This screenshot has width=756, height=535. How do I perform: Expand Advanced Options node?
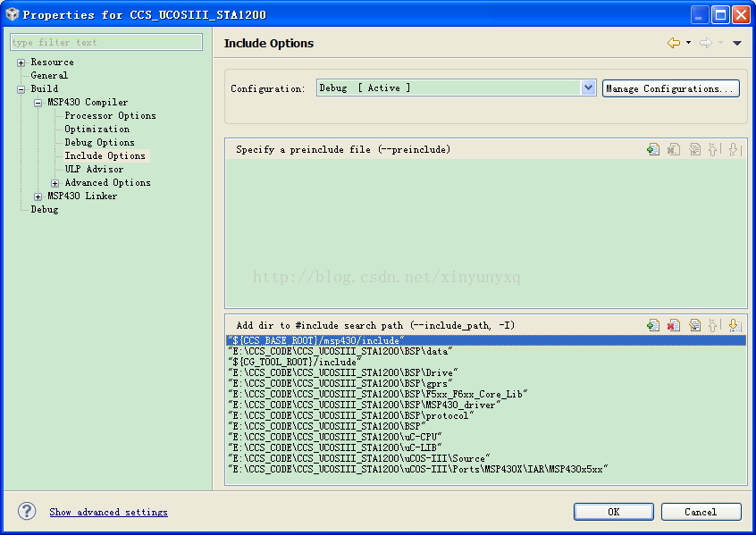coord(55,183)
